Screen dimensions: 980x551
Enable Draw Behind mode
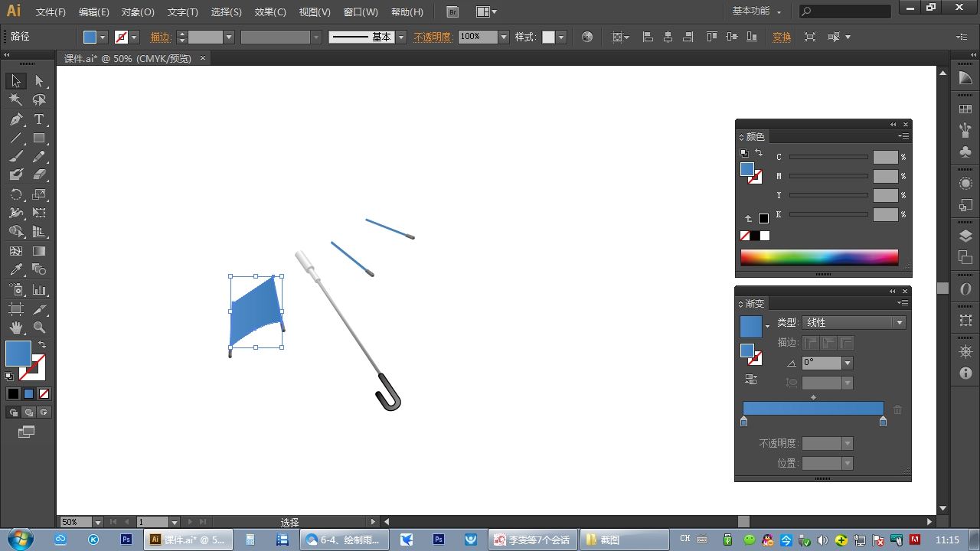pos(28,412)
